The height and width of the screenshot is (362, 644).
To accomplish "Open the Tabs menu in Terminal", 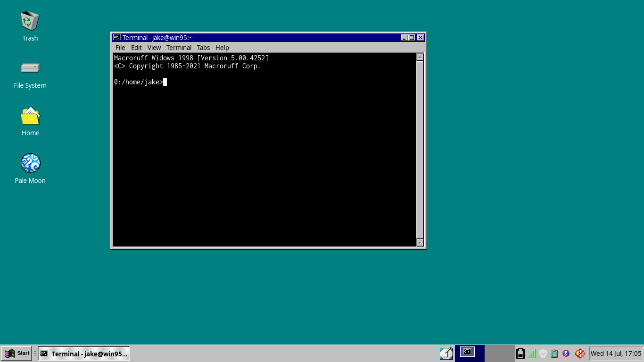I will coord(203,48).
